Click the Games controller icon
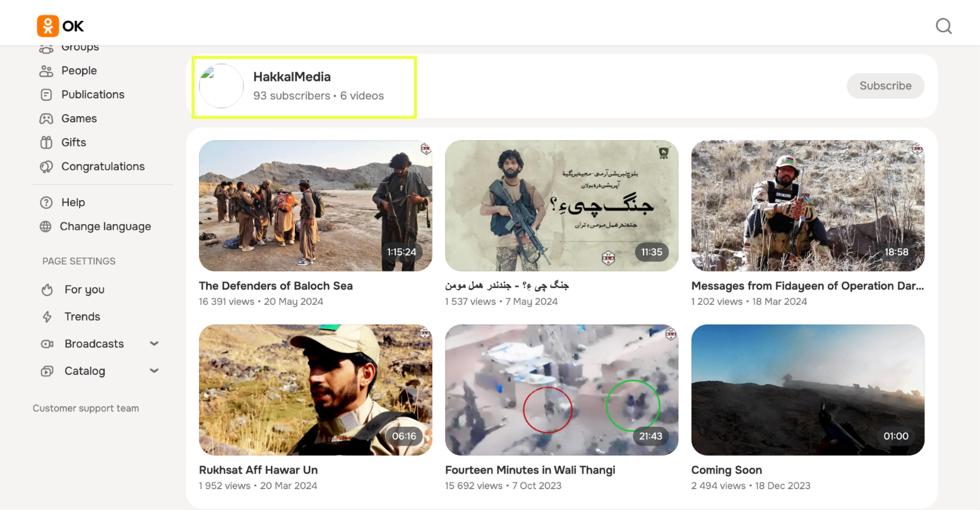Screen dimensions: 980x510 point(46,119)
